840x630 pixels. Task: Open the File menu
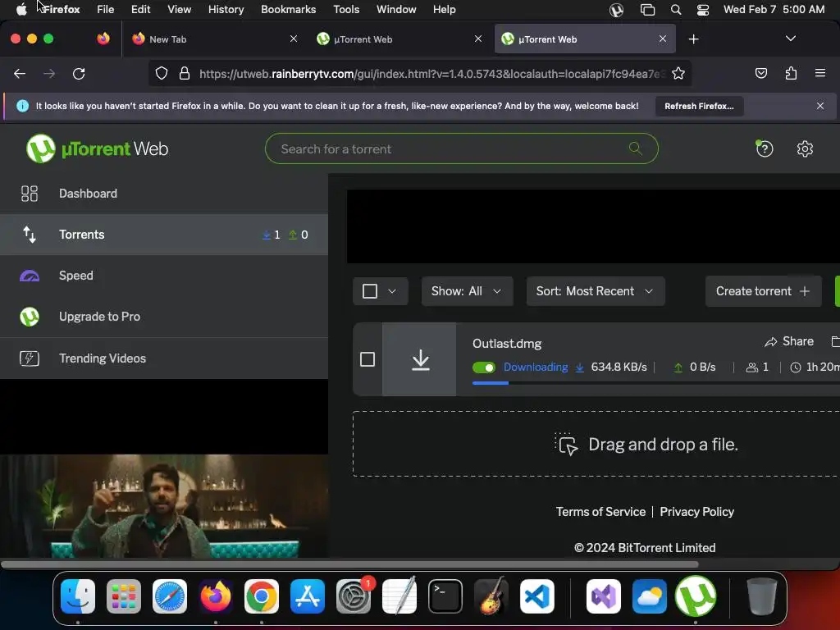[106, 9]
